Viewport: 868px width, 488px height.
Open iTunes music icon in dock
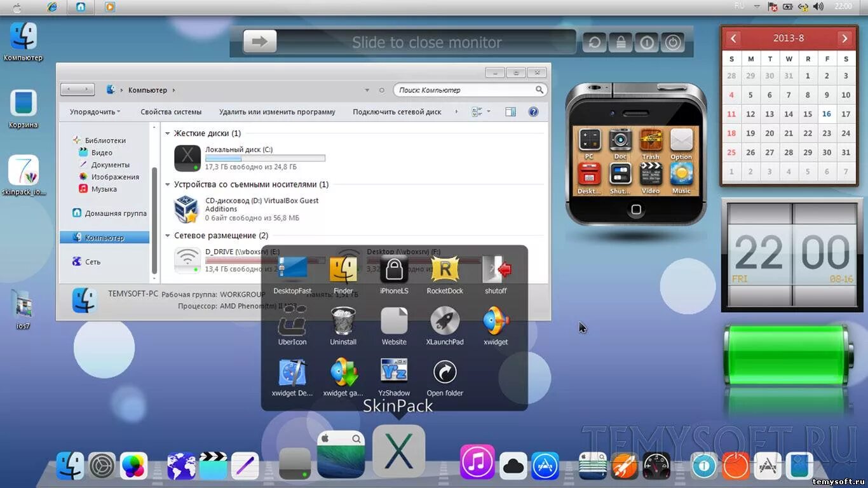pos(477,461)
